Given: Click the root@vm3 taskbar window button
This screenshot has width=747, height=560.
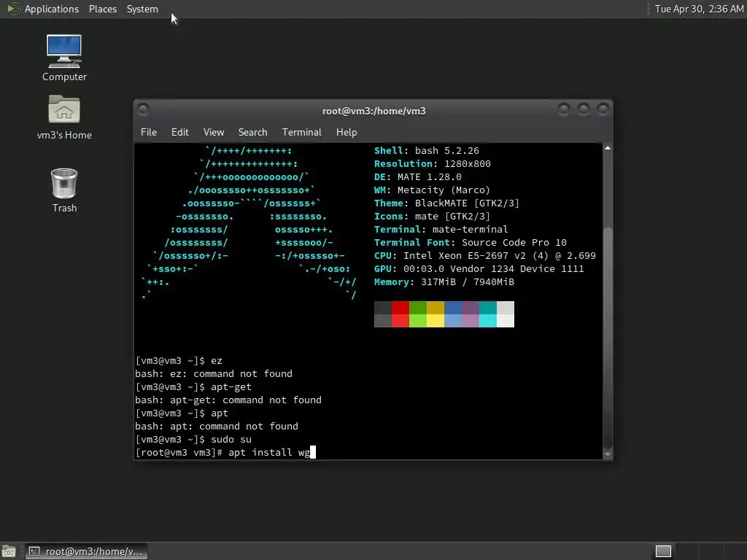Looking at the screenshot, I should point(87,551).
